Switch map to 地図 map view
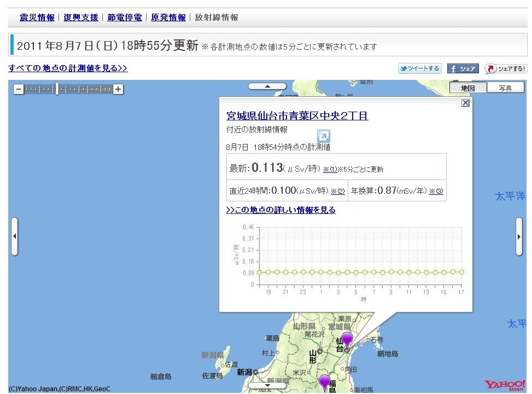 (467, 88)
